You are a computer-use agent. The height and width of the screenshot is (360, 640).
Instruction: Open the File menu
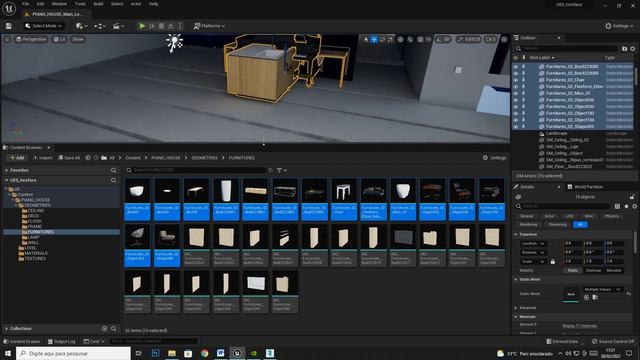pyautogui.click(x=25, y=4)
